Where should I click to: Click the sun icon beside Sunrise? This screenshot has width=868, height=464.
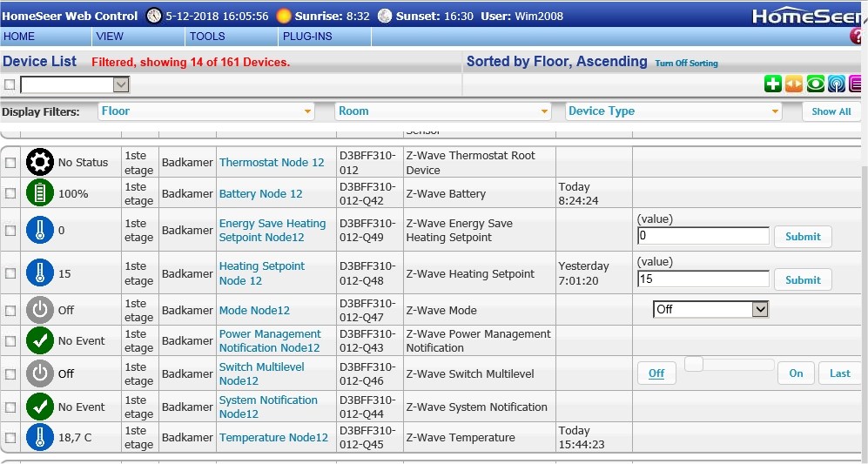(284, 16)
